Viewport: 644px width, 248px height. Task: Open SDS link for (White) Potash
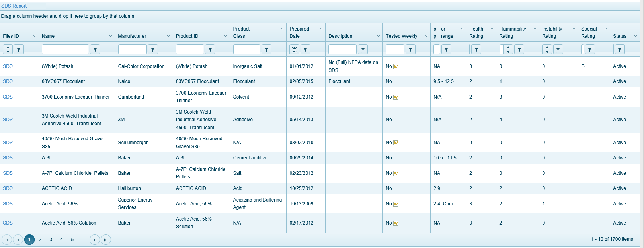[8, 66]
